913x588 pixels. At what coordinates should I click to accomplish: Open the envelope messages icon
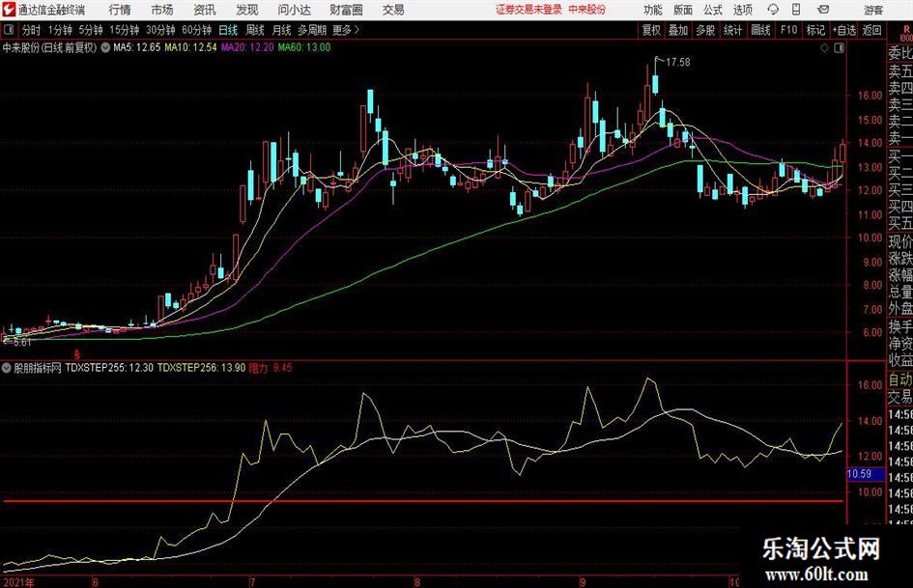tap(823, 10)
